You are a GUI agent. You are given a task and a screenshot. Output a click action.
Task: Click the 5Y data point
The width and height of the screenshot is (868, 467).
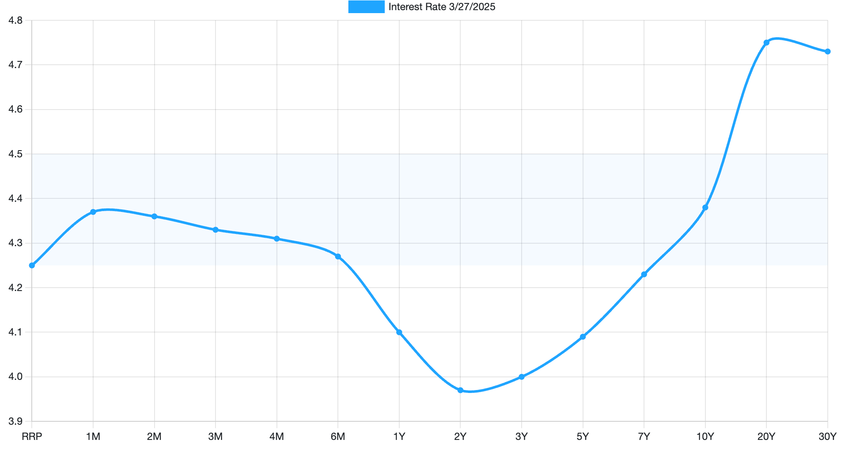click(583, 337)
